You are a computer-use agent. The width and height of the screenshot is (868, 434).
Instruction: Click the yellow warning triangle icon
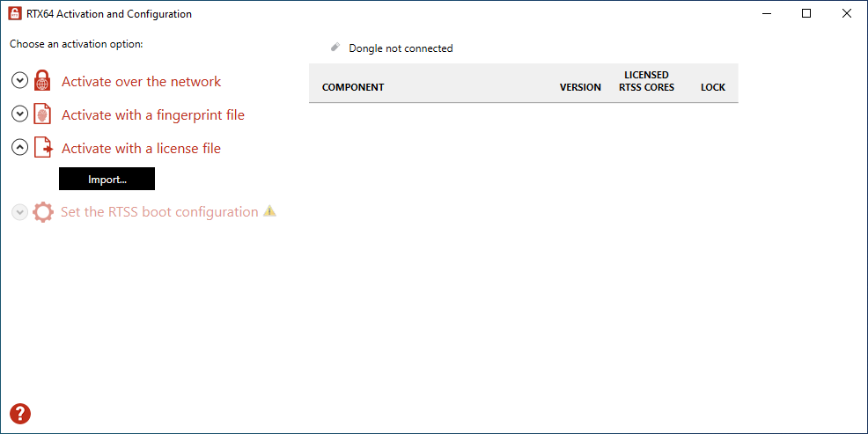pos(269,211)
